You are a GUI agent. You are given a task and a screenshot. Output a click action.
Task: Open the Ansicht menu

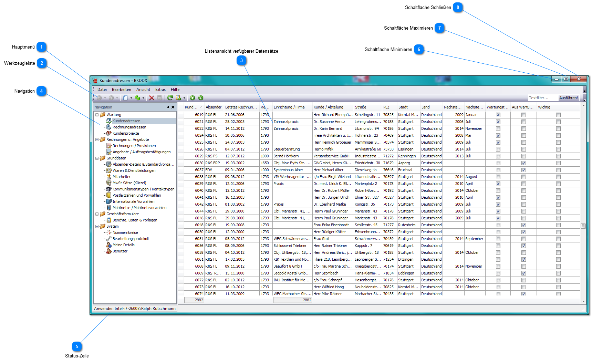(x=143, y=90)
